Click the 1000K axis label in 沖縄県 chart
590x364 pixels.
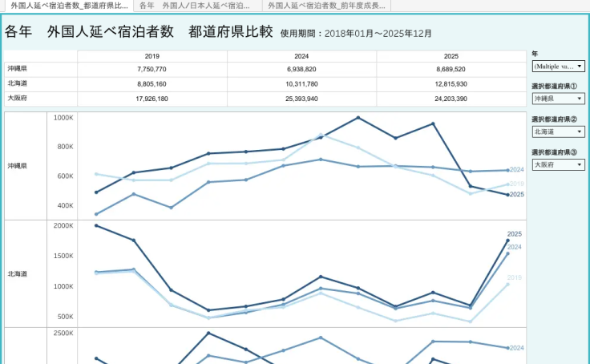coord(63,118)
